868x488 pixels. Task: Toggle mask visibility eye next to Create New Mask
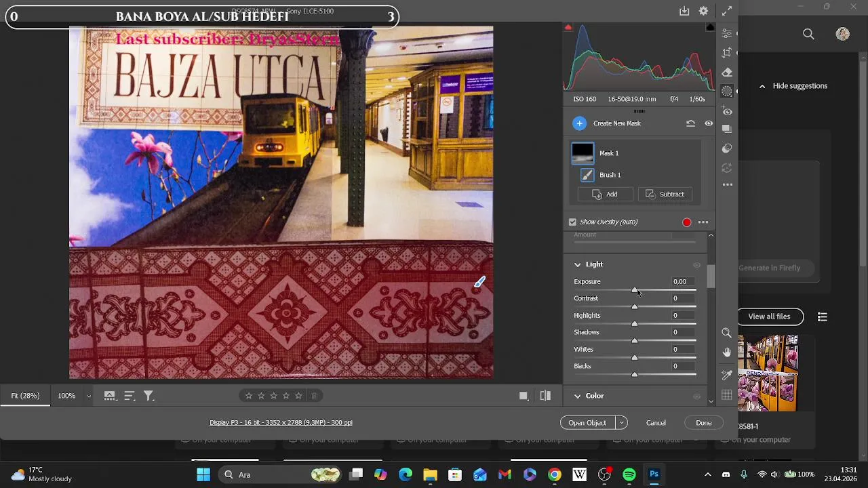pos(709,123)
